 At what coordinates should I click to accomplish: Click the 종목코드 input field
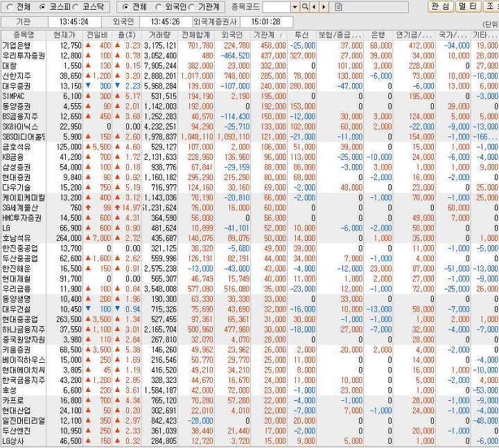[x=277, y=7]
